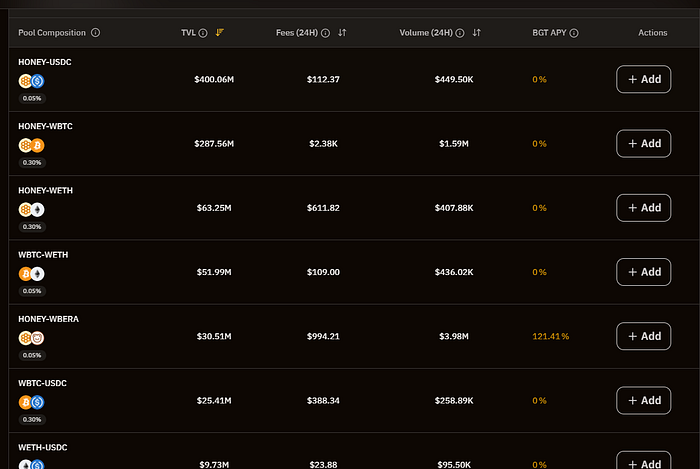Select the $51.99M TVL value
The image size is (700, 469).
tap(214, 272)
